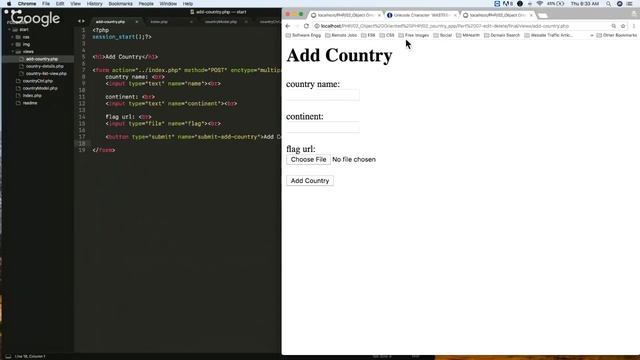Click the Wi-Fi icon in the menu bar
Image resolution: width=640 pixels, height=360 pixels.
(x=540, y=4)
